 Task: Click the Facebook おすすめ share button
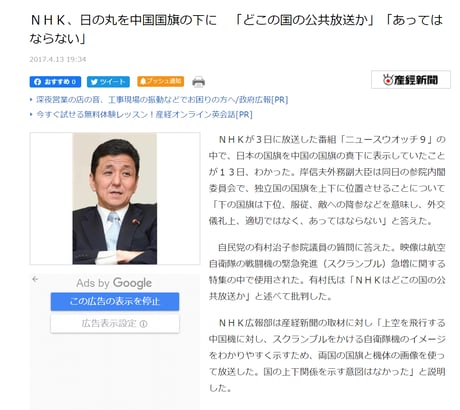pos(55,82)
